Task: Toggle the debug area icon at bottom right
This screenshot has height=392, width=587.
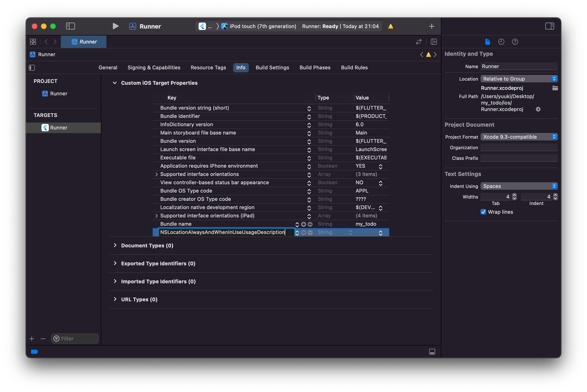Action: (432, 352)
